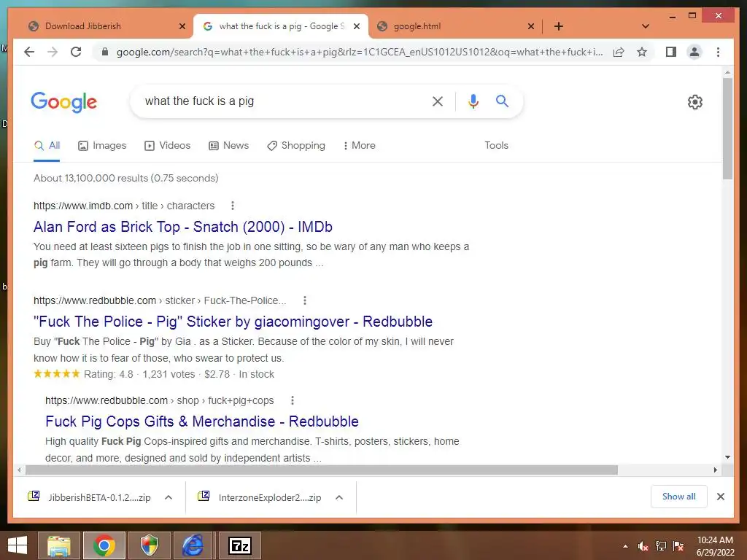Click the 'Rating: 4.8' text

(x=109, y=374)
